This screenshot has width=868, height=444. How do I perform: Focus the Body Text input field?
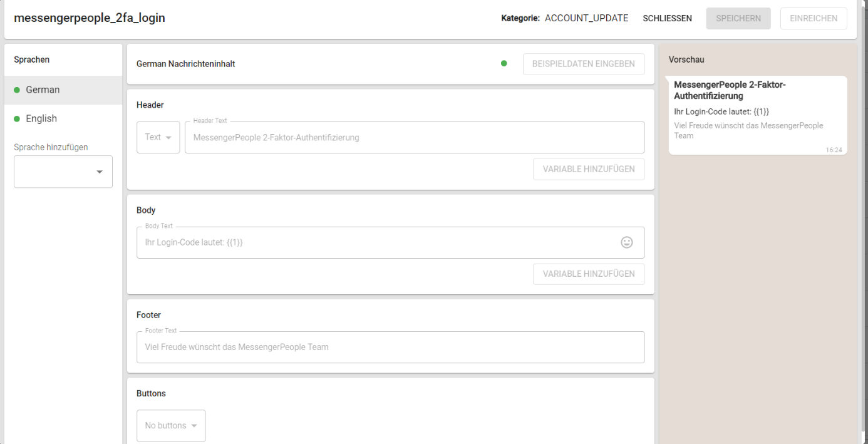[x=390, y=242]
